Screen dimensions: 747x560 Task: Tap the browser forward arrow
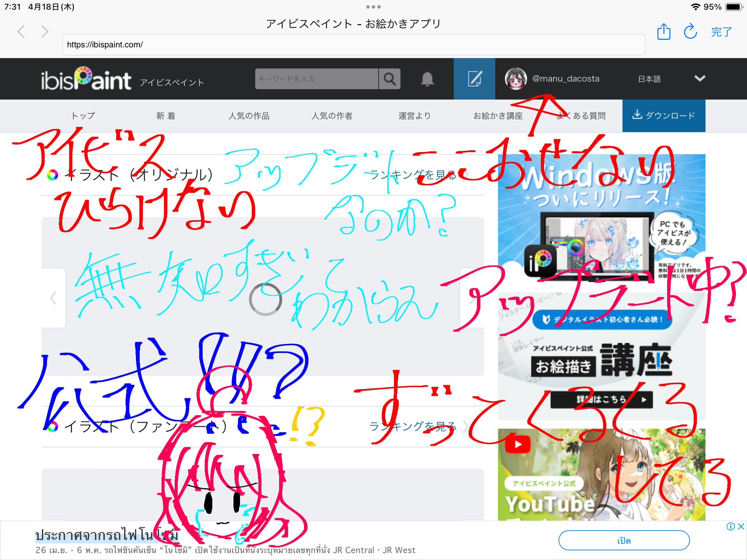[x=45, y=31]
